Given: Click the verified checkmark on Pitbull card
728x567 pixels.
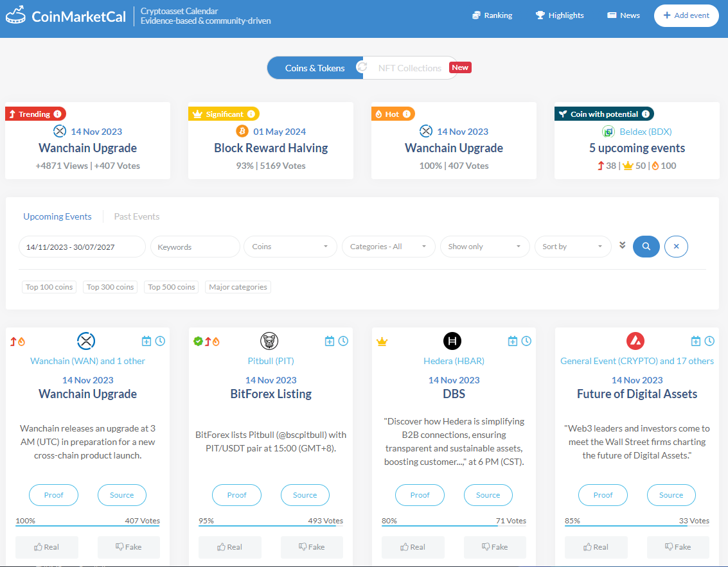Looking at the screenshot, I should pyautogui.click(x=198, y=342).
